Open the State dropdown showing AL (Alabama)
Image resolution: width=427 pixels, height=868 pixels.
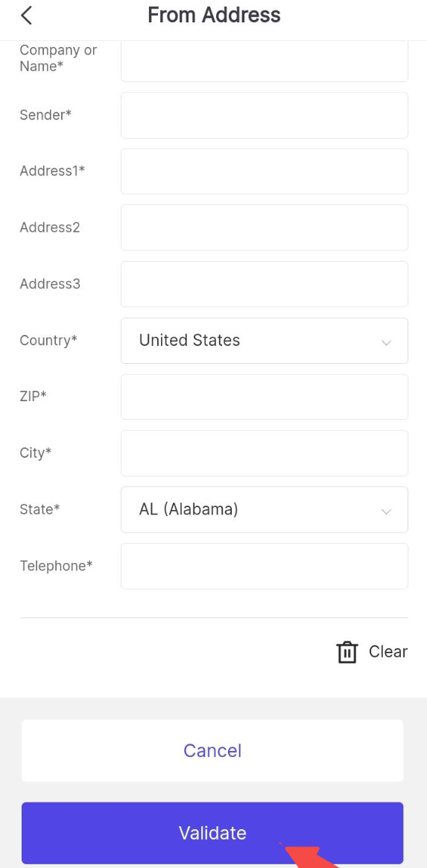pyautogui.click(x=265, y=509)
